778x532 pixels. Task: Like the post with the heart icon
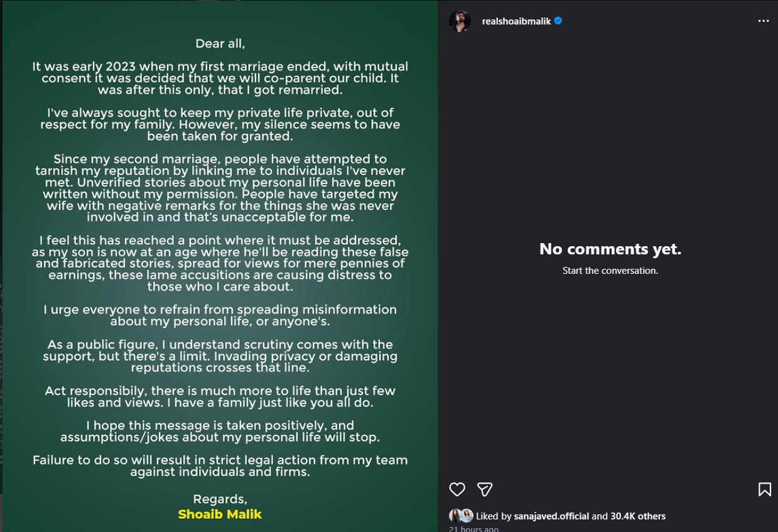tap(457, 489)
